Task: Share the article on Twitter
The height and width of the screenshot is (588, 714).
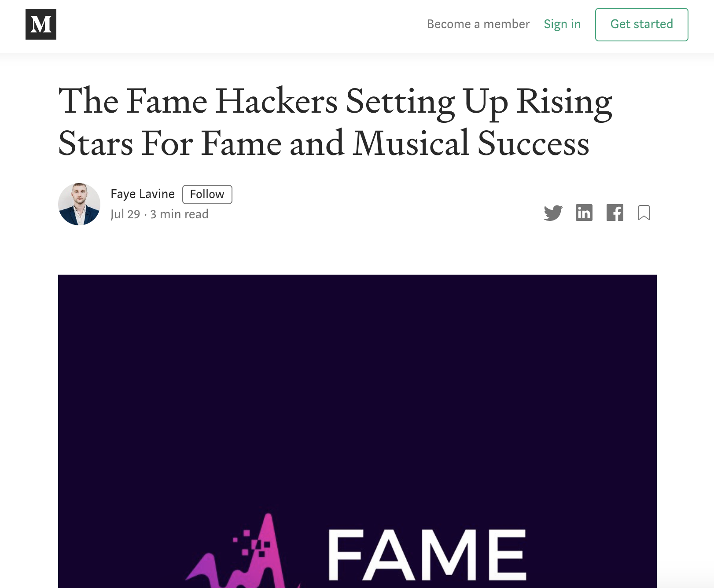Action: 553,213
